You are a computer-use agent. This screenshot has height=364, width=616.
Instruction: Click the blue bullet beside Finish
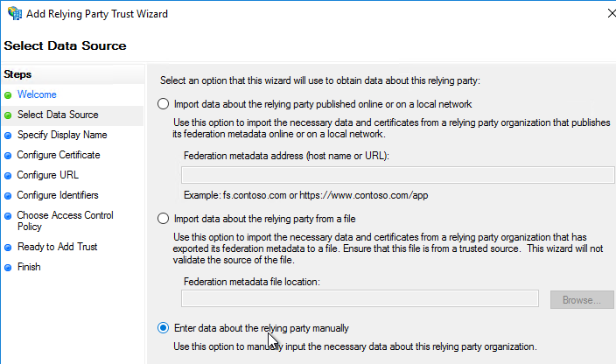[x=8, y=268]
